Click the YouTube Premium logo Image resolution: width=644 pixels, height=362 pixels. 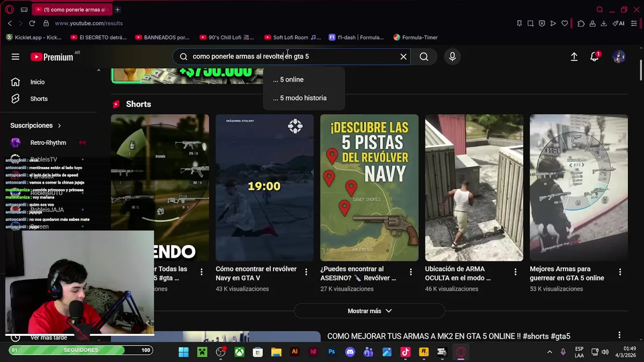52,57
